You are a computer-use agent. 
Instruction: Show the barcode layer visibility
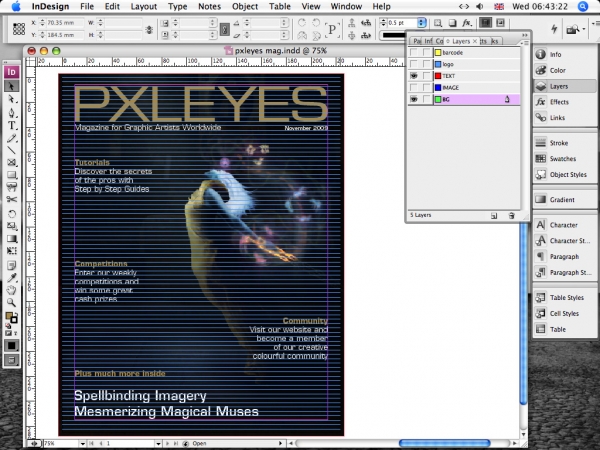[414, 52]
